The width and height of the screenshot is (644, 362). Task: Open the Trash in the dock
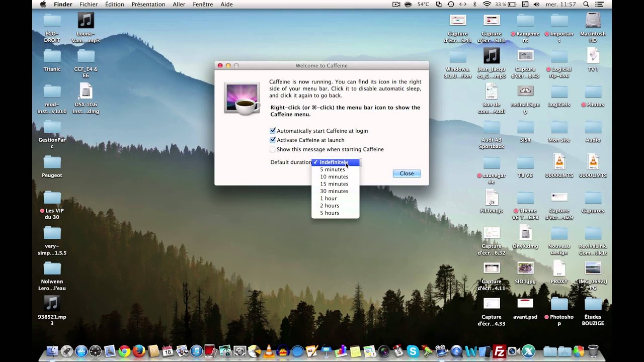593,351
